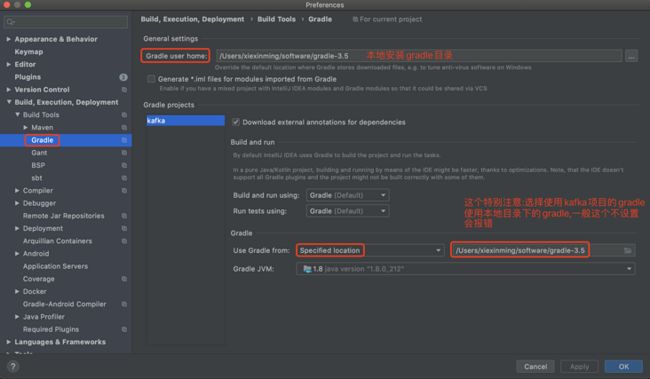Screen dimensions: 650x379
Task: Click project-level icon next to sbt
Action: tap(124, 178)
